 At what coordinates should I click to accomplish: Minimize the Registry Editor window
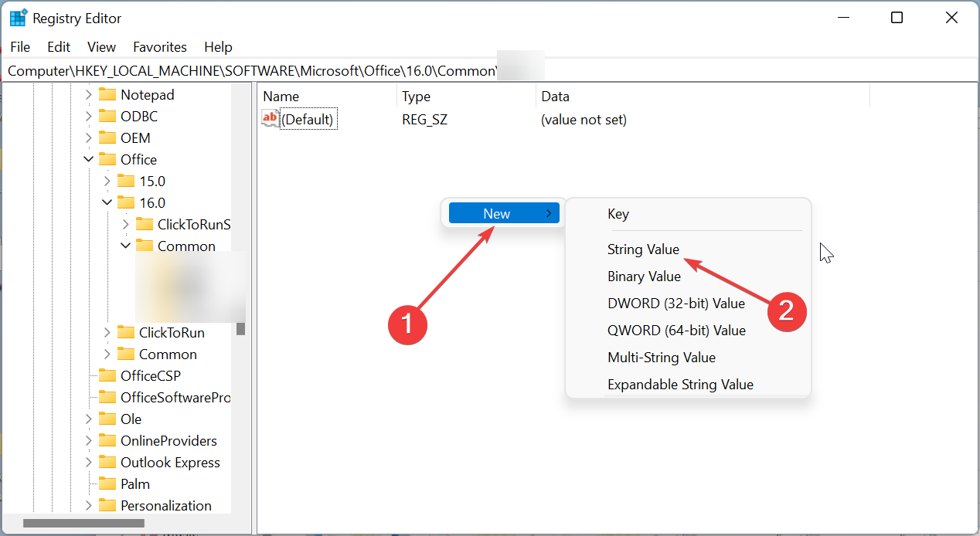click(842, 18)
